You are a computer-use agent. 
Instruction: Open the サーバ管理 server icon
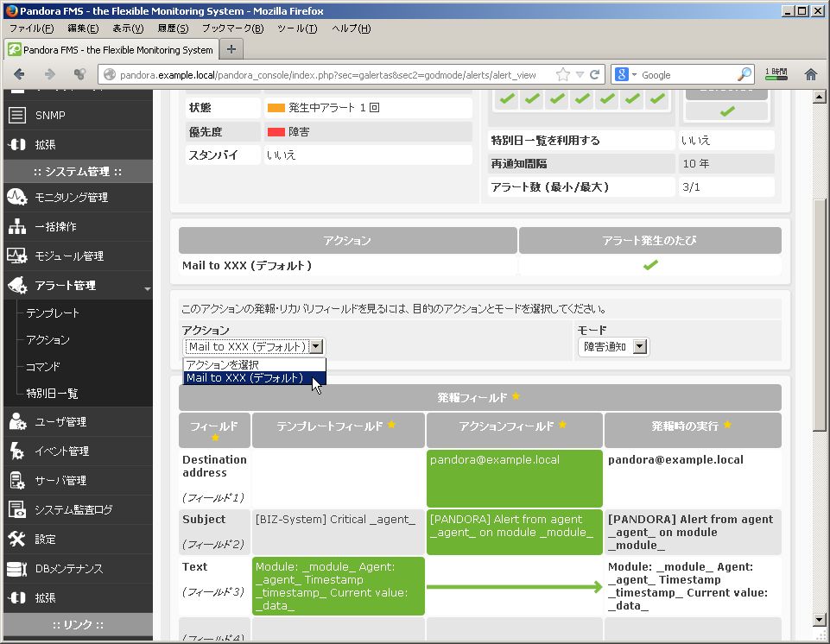(17, 480)
